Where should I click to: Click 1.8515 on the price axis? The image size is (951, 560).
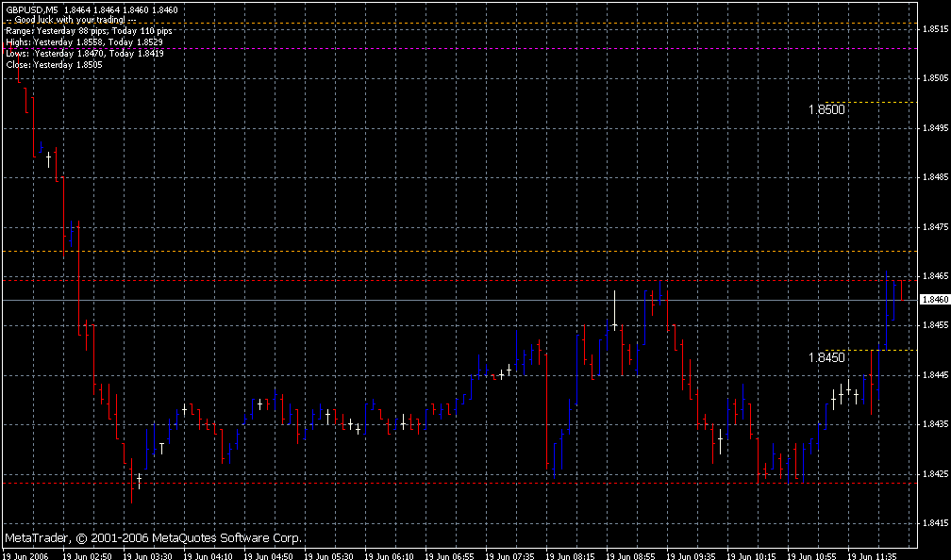935,28
